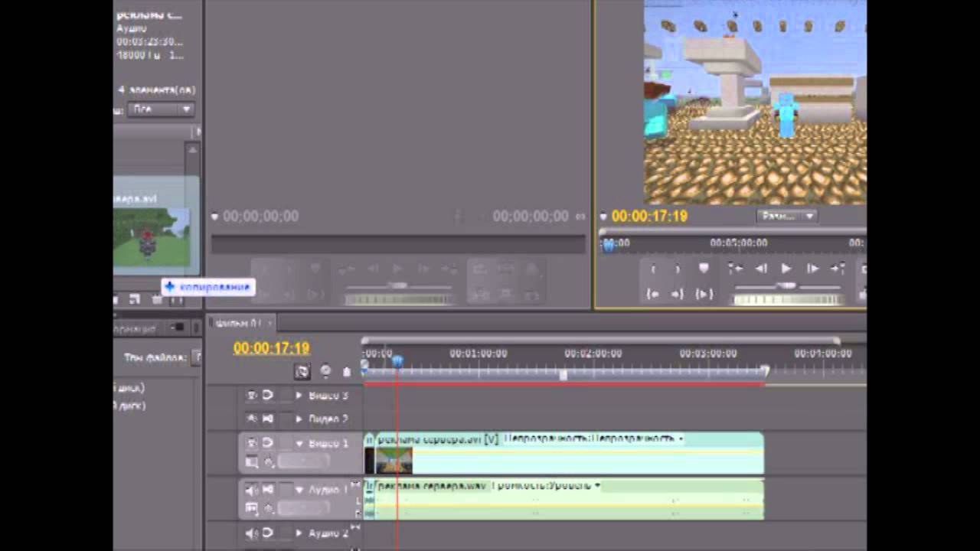Enable Snap in the timeline panel
The image size is (980, 551).
tap(302, 371)
